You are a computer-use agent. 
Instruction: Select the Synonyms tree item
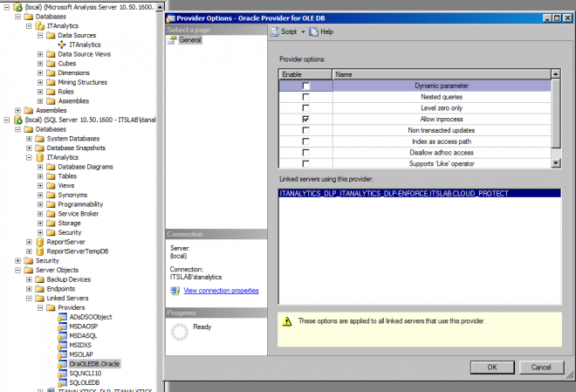pyautogui.click(x=72, y=195)
